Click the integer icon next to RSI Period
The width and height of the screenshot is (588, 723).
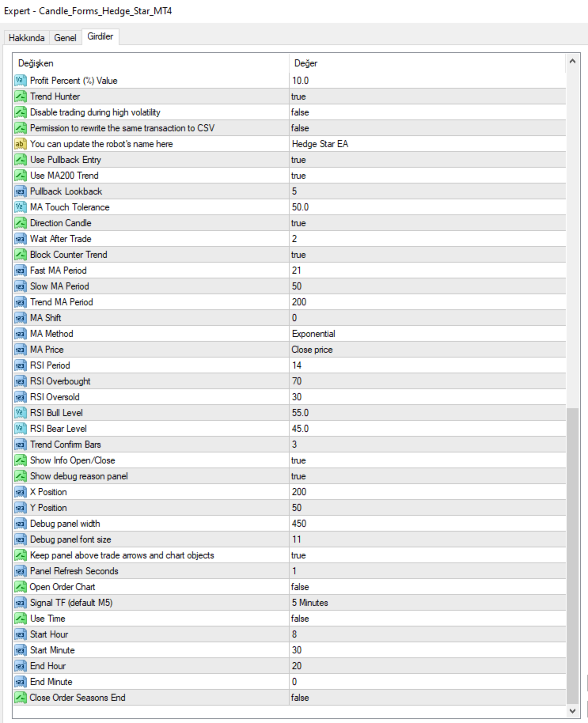[21, 365]
